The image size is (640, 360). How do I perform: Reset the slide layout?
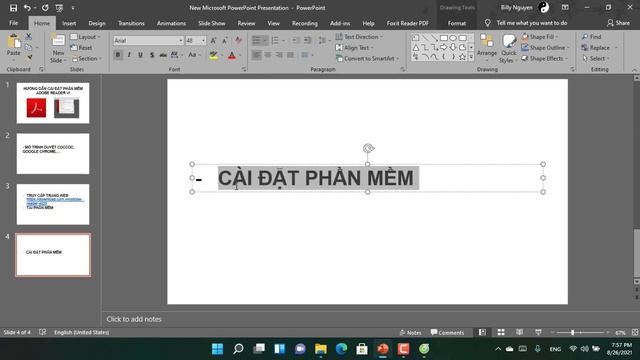point(82,48)
